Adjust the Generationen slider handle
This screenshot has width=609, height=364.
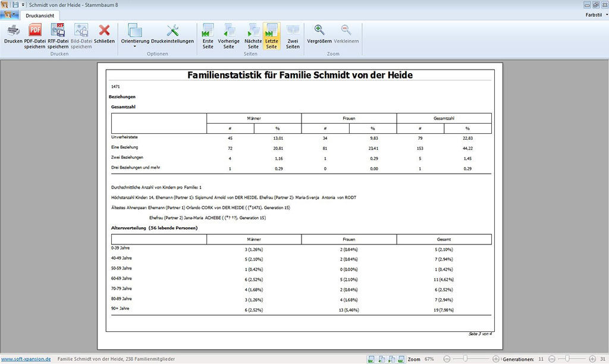tap(567, 359)
